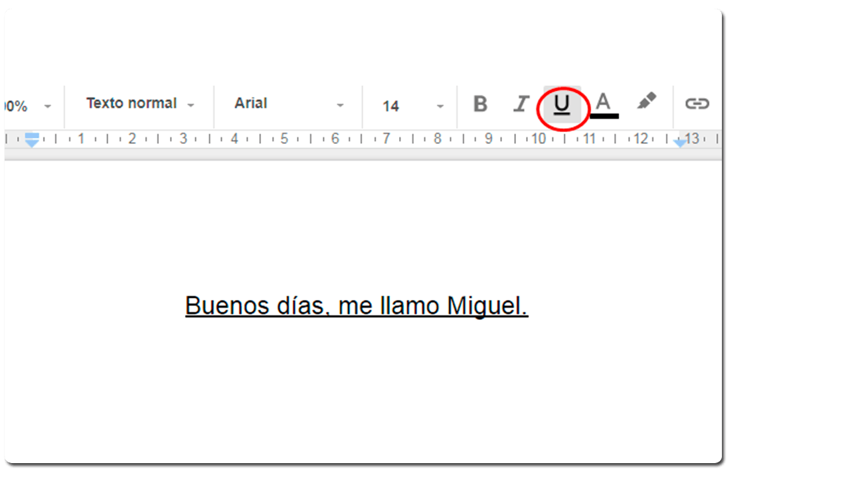Click the left indent marker on ruler

click(x=32, y=140)
